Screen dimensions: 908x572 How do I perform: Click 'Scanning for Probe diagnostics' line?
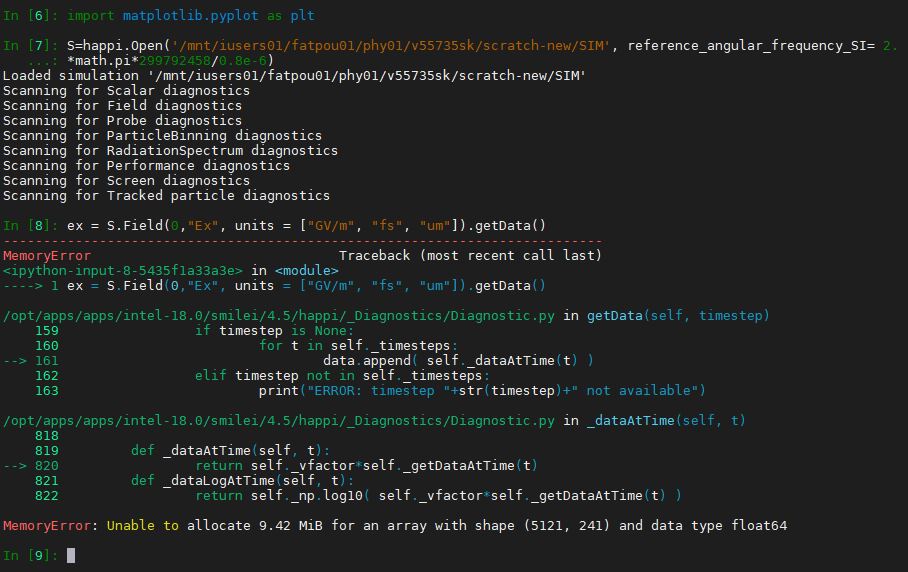coord(122,121)
